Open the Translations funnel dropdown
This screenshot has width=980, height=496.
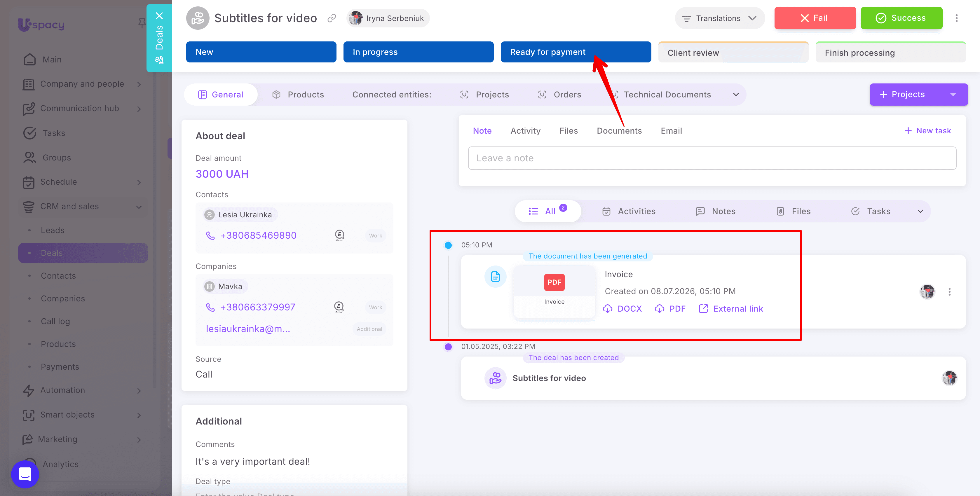[x=719, y=18]
